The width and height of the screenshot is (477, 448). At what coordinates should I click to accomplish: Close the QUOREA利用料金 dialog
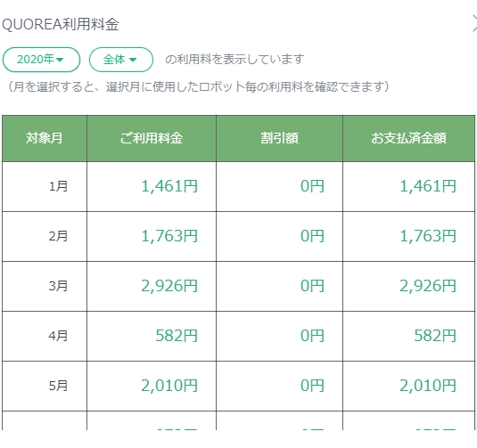[x=474, y=24]
